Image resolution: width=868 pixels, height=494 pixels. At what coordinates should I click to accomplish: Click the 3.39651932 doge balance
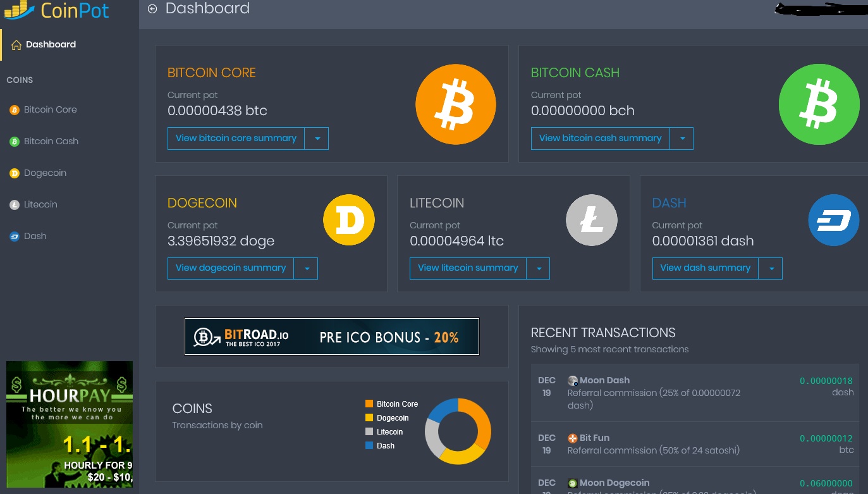[x=221, y=241]
